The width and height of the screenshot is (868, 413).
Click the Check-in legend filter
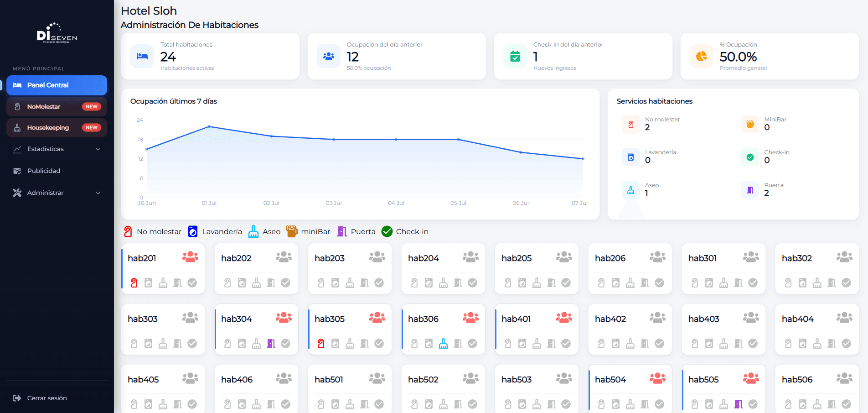[405, 232]
